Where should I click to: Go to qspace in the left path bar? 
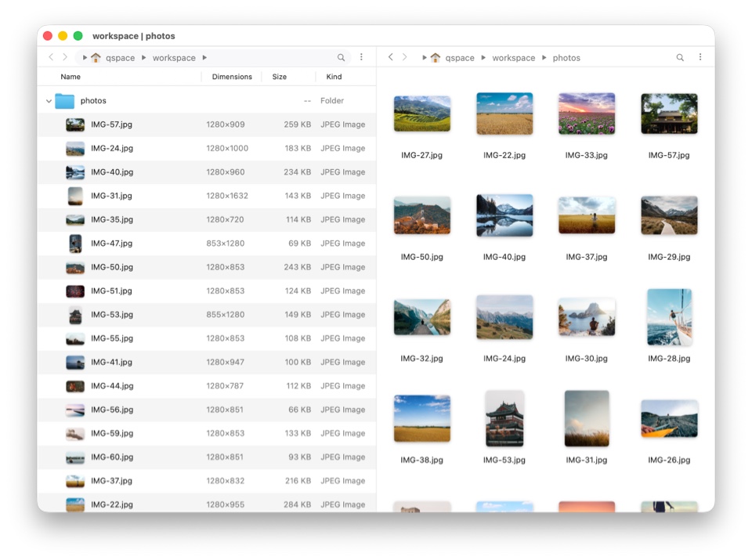coord(121,58)
